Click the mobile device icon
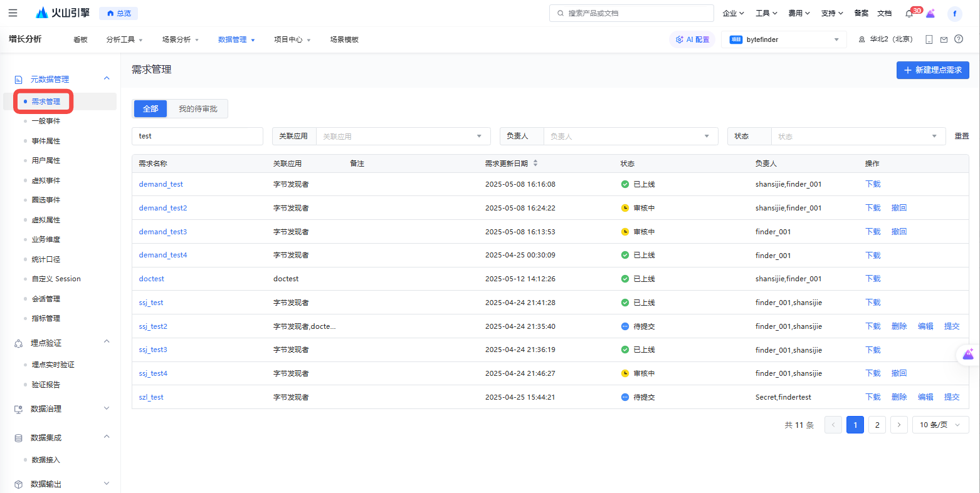980x493 pixels. 929,39
